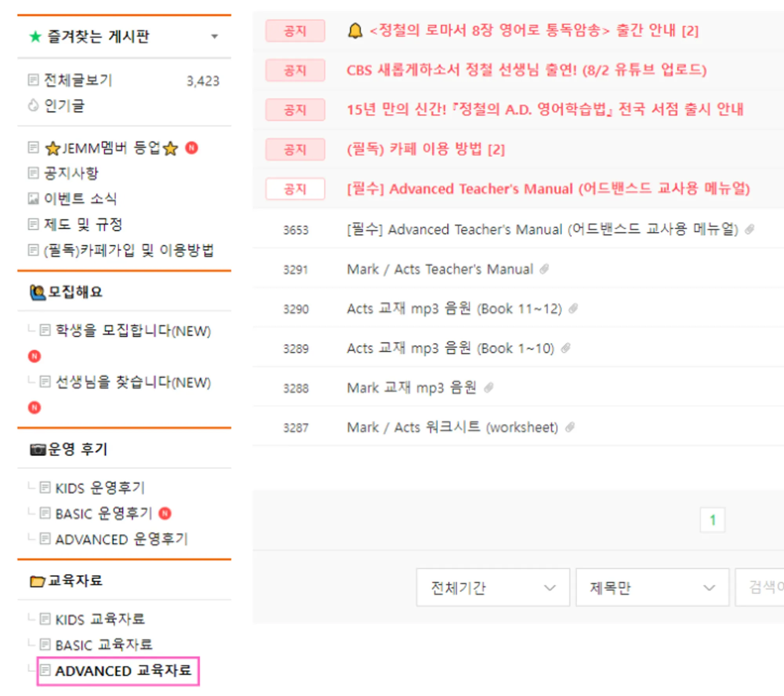This screenshot has width=784, height=696.
Task: Open the Acts 교재 mp3 음원 Book 11~12 post
Action: (454, 309)
